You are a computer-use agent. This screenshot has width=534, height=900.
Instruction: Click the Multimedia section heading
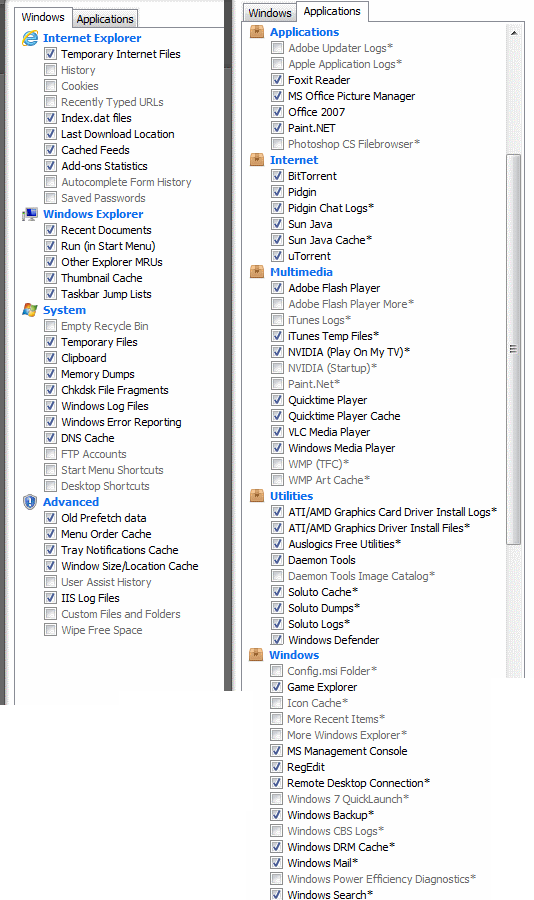pos(301,272)
